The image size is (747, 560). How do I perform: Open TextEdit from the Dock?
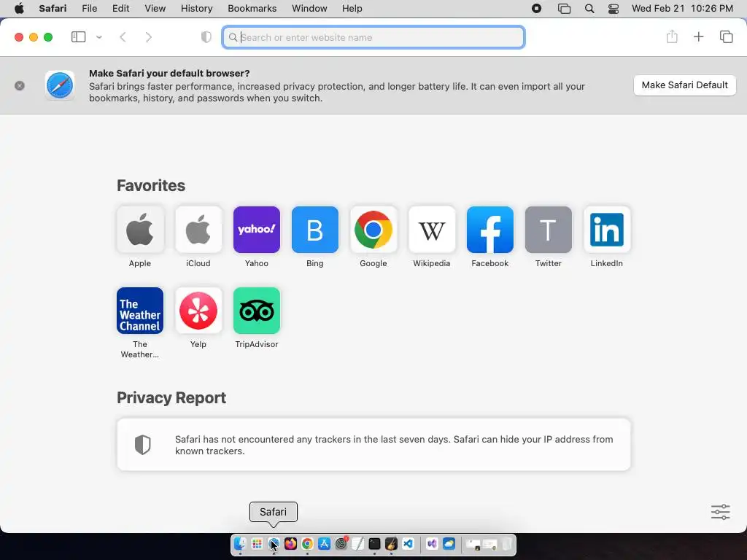[x=357, y=543]
